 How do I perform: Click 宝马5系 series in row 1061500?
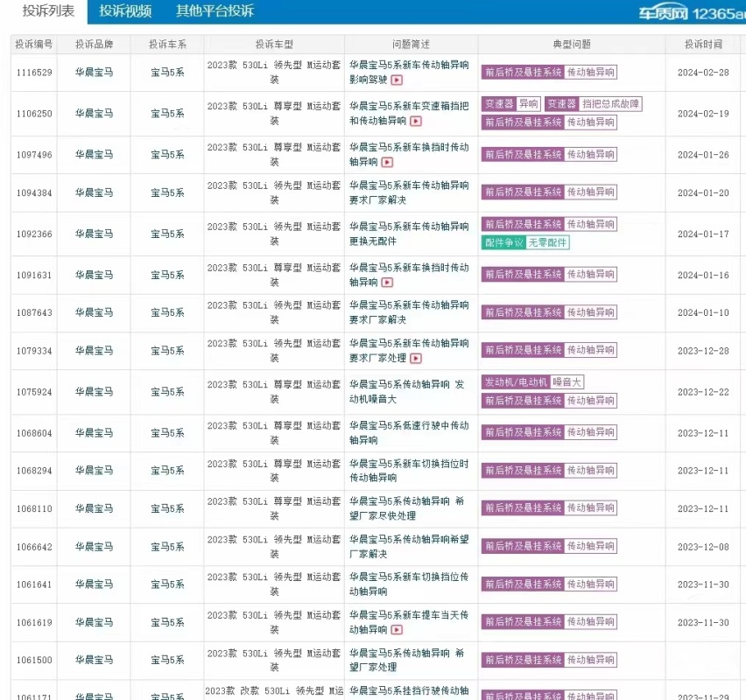tap(167, 660)
